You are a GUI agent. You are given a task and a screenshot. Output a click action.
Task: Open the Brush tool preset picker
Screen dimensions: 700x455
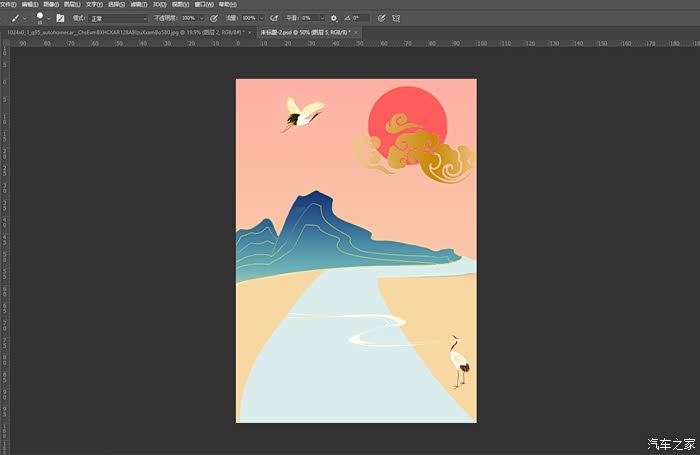17,18
